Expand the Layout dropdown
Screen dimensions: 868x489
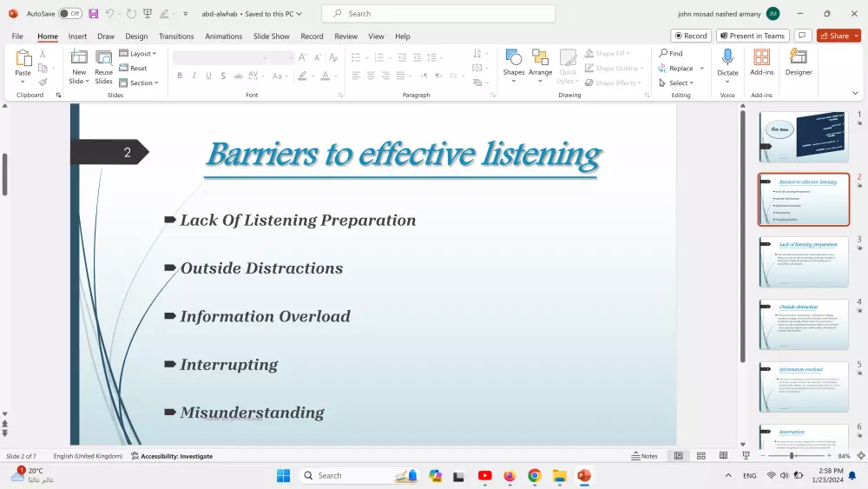(138, 53)
